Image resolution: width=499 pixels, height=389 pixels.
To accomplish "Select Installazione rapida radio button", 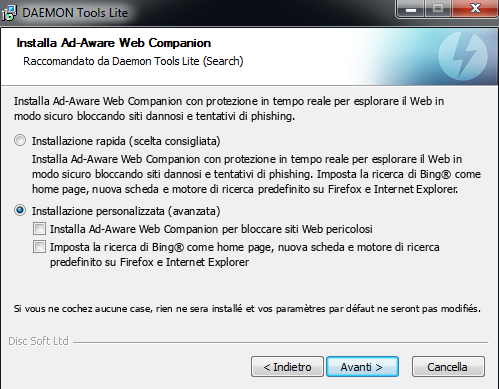I will point(20,140).
